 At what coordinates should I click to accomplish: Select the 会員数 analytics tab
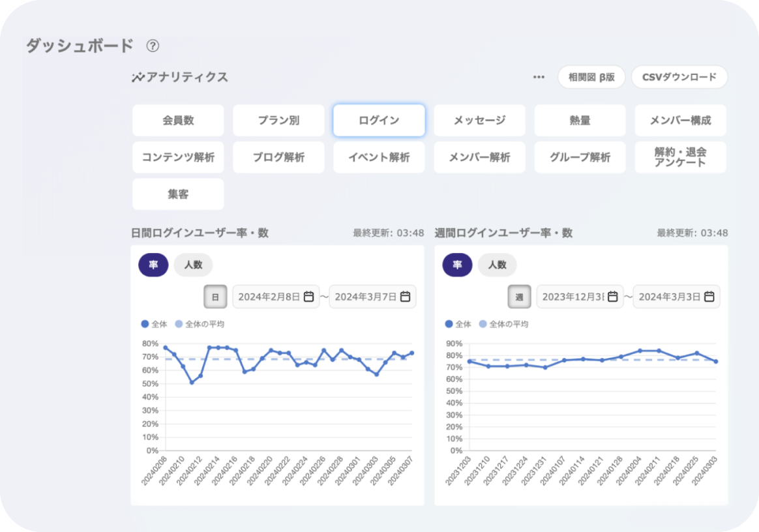(x=178, y=121)
